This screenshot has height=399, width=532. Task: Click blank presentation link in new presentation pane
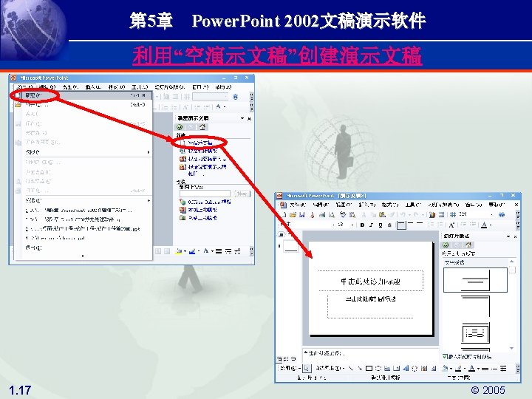point(200,143)
